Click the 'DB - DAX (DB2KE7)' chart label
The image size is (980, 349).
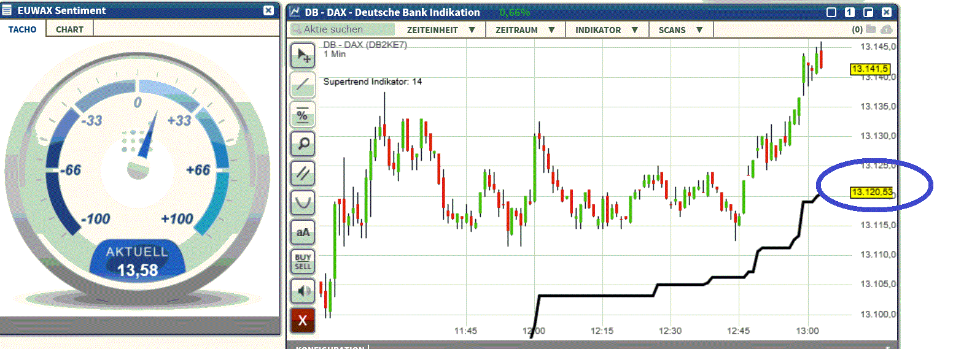(x=365, y=45)
